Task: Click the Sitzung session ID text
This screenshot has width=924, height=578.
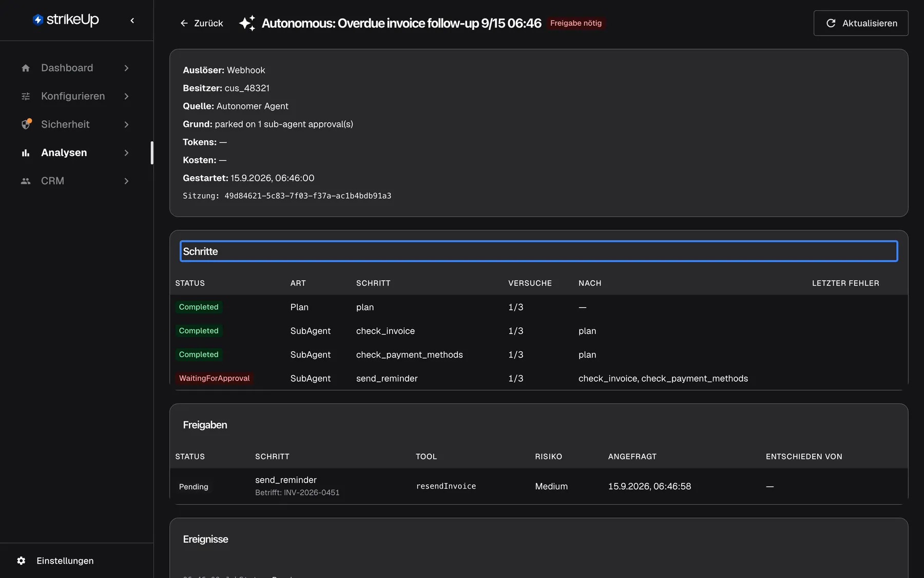Action: tap(287, 196)
